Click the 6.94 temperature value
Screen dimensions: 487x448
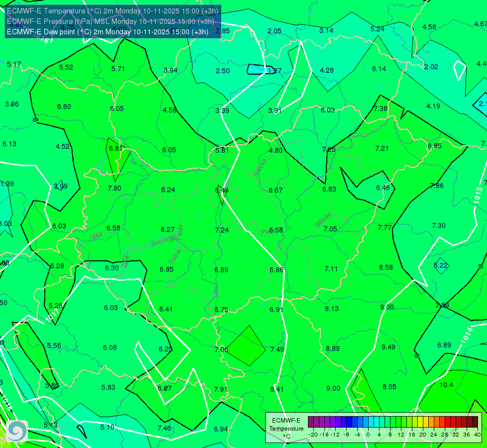[221, 429]
